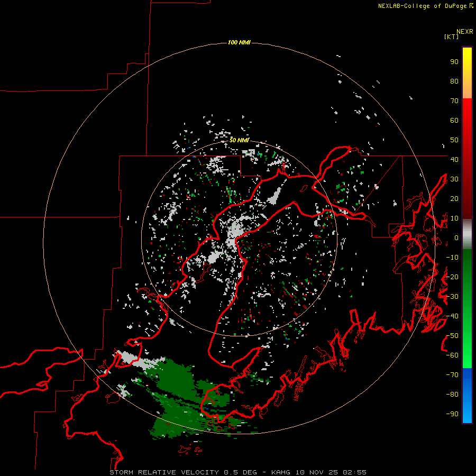This screenshot has height=476, width=476.
Task: Click the 80 value on velocity scale
Action: [454, 81]
